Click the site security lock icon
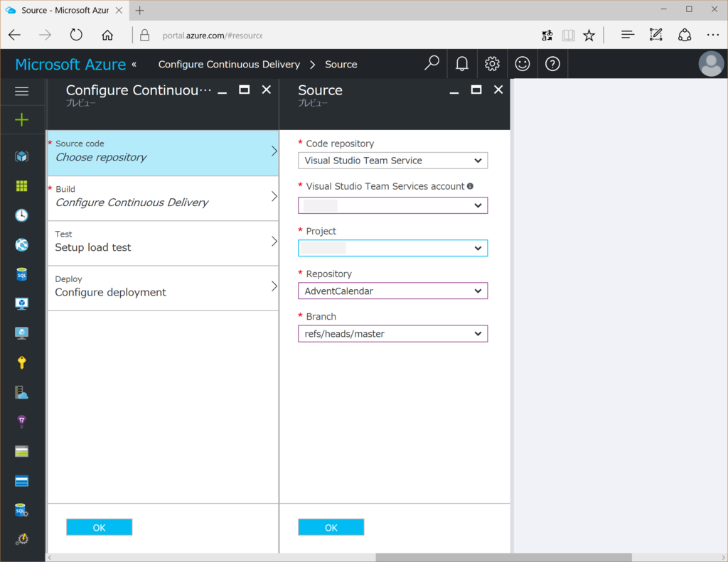The height and width of the screenshot is (562, 728). pyautogui.click(x=144, y=36)
